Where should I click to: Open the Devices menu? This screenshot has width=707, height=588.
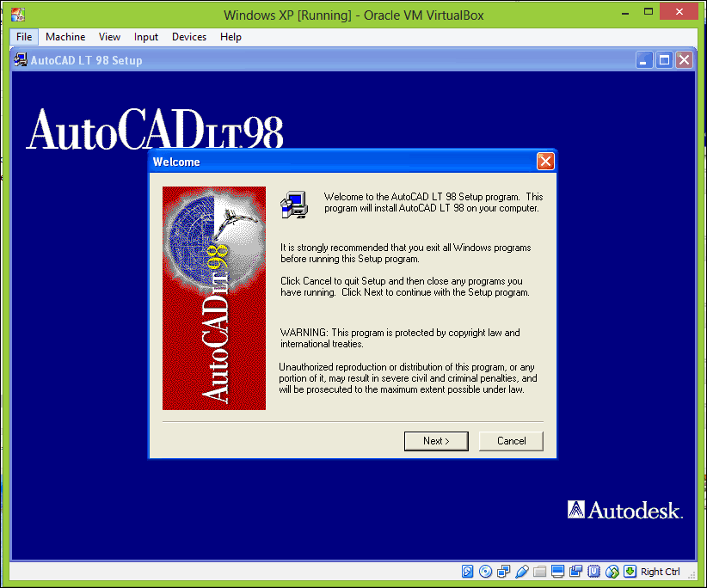[188, 37]
